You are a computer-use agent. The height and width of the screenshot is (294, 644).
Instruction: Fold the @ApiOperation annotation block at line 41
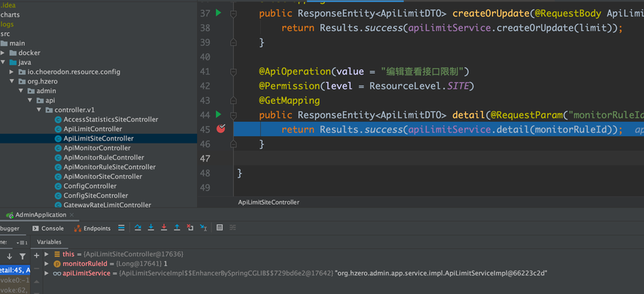(233, 71)
